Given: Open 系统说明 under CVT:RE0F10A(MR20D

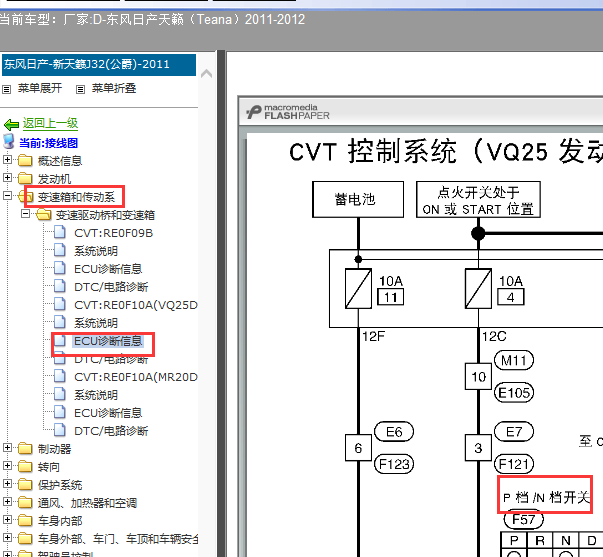Looking at the screenshot, I should (x=96, y=395).
